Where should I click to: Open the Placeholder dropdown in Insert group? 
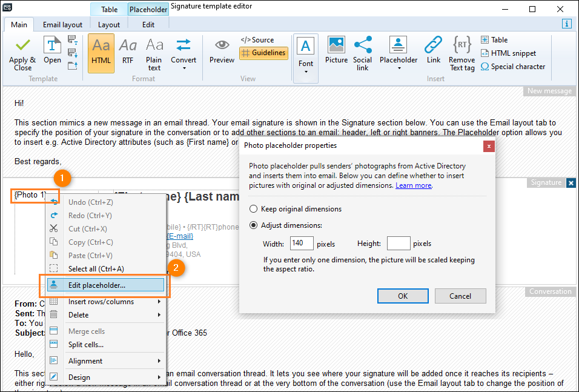[399, 53]
